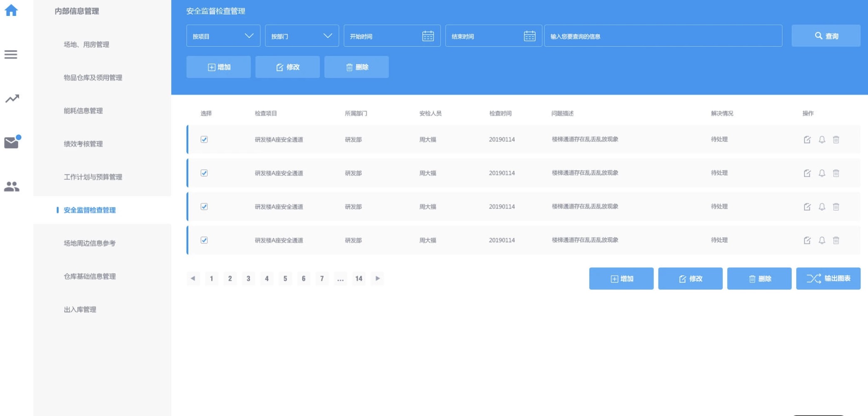This screenshot has height=416, width=868.
Task: Click the 内部信息管理 sidebar heading
Action: click(77, 11)
